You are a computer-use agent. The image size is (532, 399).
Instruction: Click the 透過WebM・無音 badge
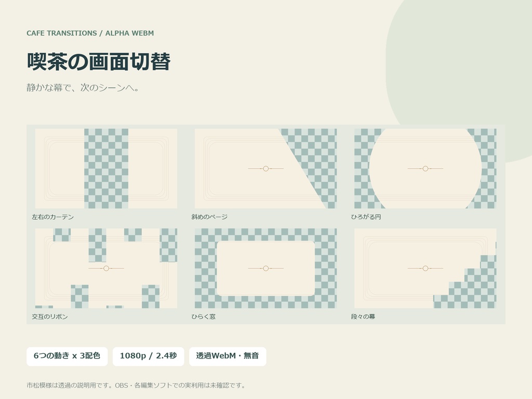(x=228, y=356)
